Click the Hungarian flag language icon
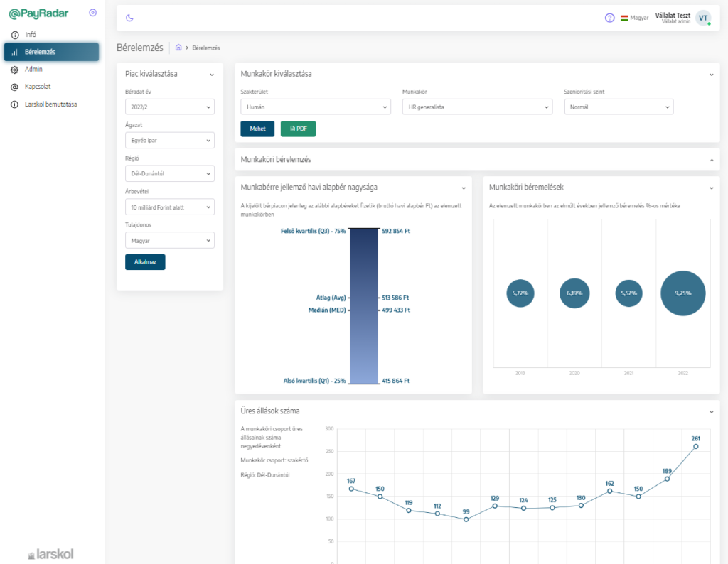 (x=624, y=18)
